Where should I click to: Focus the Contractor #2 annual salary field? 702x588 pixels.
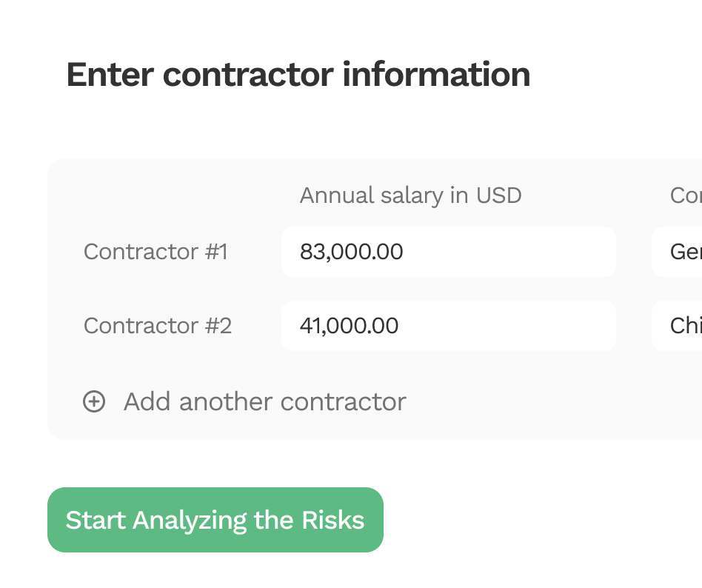[x=448, y=326]
